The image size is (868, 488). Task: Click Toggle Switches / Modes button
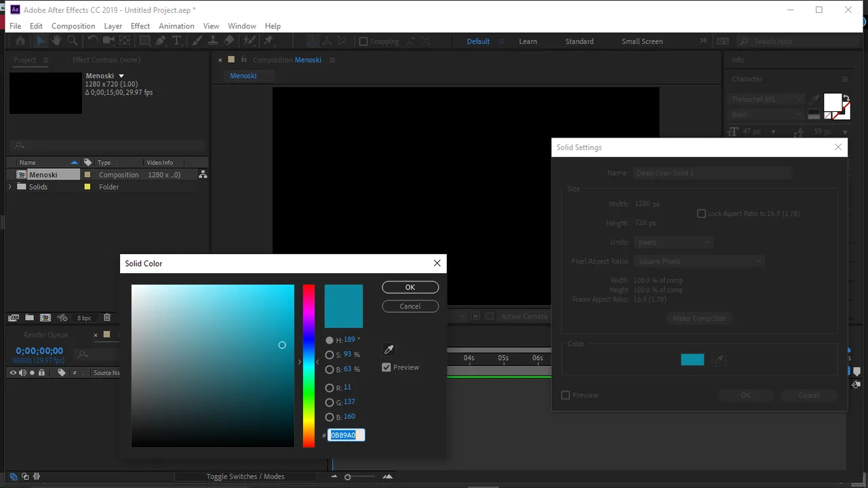coord(245,476)
